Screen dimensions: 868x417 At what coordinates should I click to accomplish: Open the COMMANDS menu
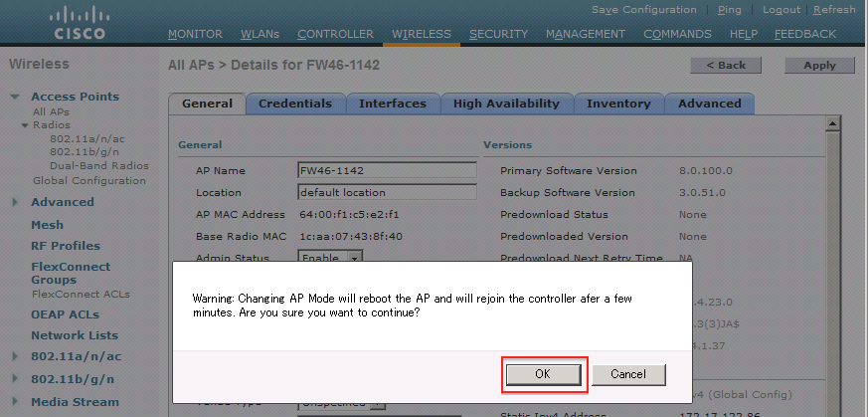[677, 34]
